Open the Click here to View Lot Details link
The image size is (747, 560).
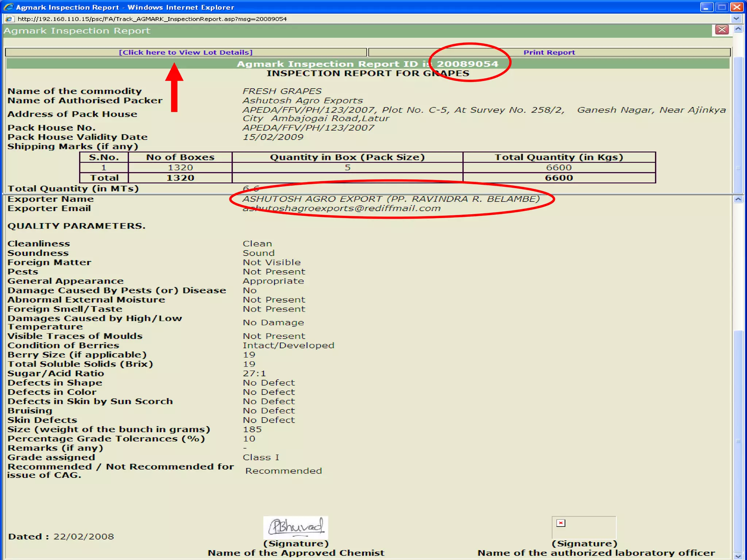tap(186, 52)
